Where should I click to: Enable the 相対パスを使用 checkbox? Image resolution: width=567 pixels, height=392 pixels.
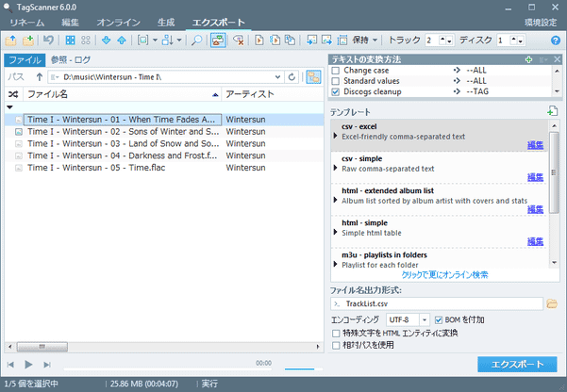(336, 346)
